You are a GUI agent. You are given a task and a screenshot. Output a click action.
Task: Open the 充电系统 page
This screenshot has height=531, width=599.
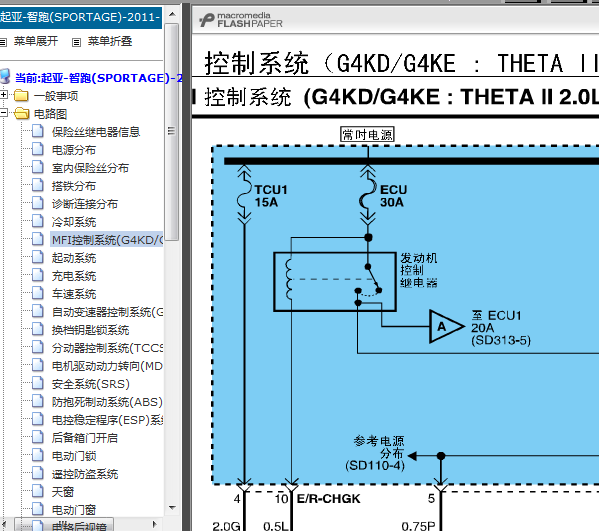pyautogui.click(x=74, y=276)
